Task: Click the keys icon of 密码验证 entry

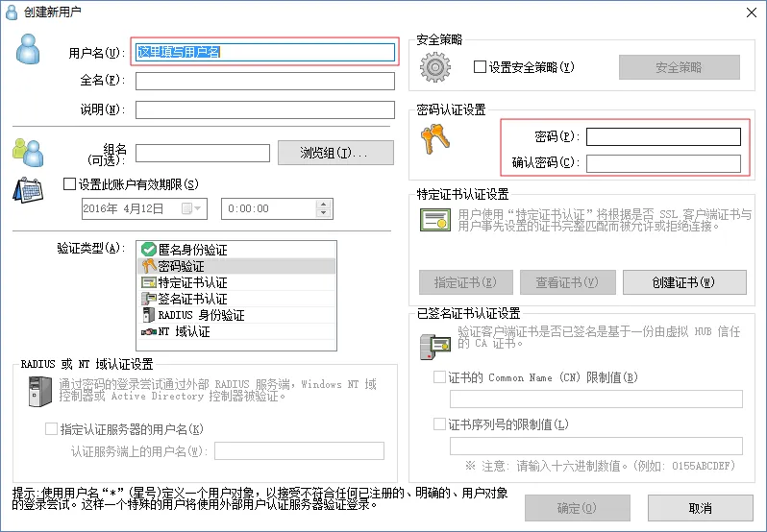Action: click(148, 266)
